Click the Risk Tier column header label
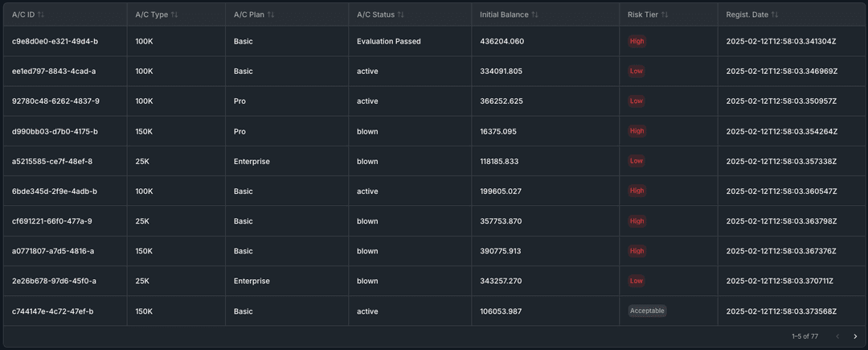 [642, 14]
